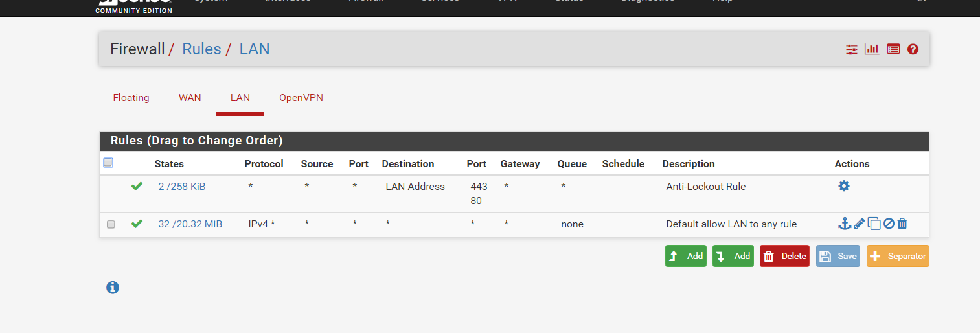Click the Rules breadcrumb link
This screenshot has height=333, width=980.
tap(201, 49)
